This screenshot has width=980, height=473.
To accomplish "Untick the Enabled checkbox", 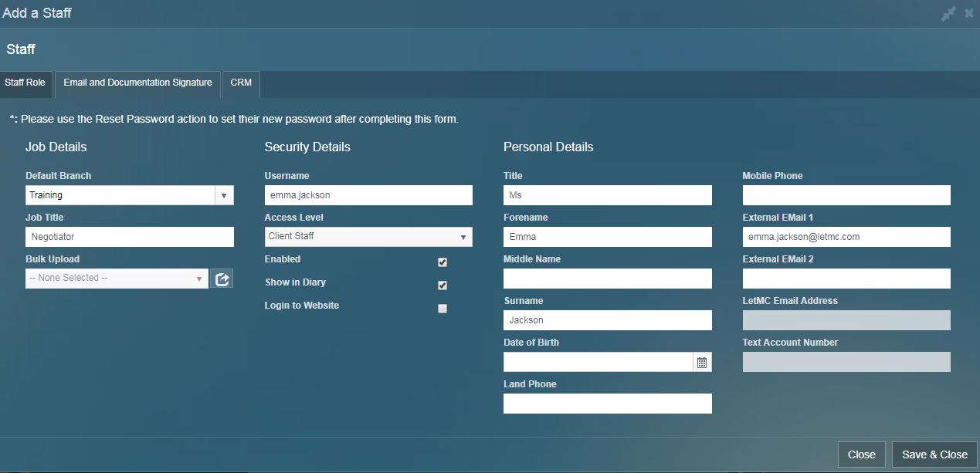I will [x=443, y=262].
